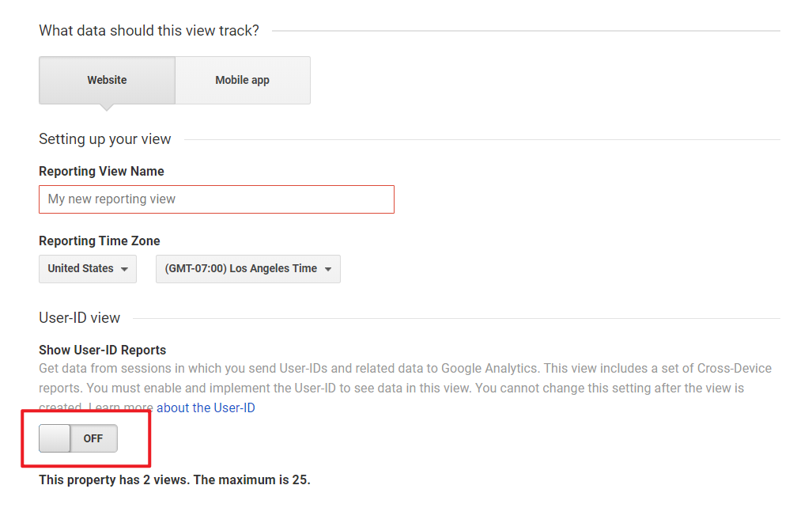This screenshot has height=523, width=812.
Task: Select the Website tab
Action: click(x=107, y=80)
